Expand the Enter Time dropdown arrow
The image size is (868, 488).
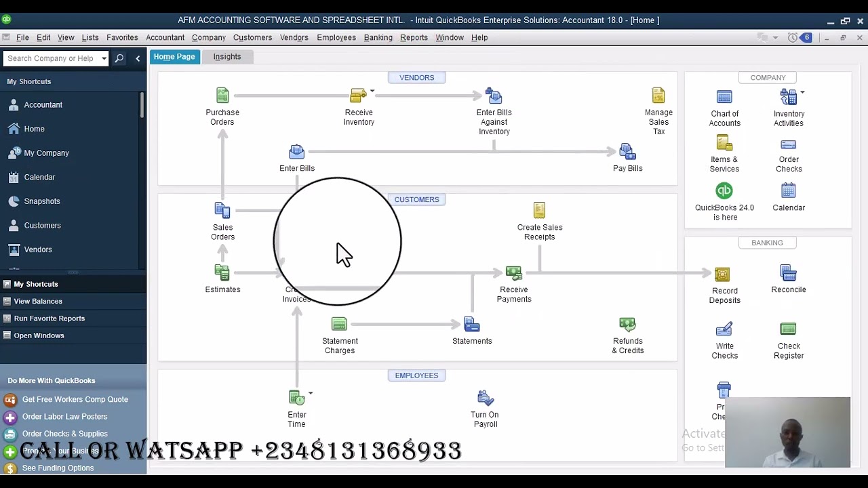(x=310, y=393)
